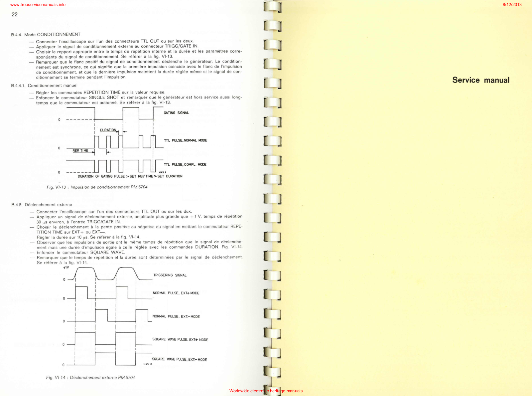Click the "+1V" amplitude label
Screen dimensions: 532x396
(x=66, y=268)
